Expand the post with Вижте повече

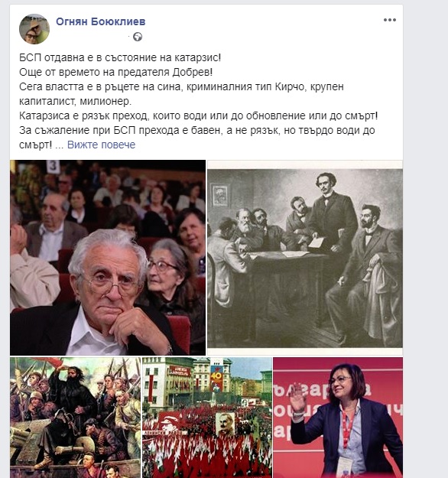click(101, 145)
